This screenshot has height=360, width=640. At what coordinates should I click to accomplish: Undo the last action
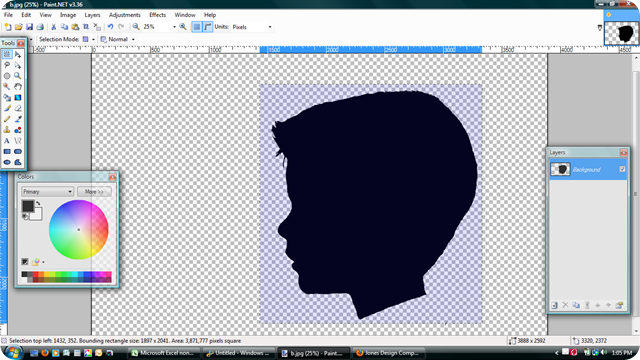pos(110,27)
